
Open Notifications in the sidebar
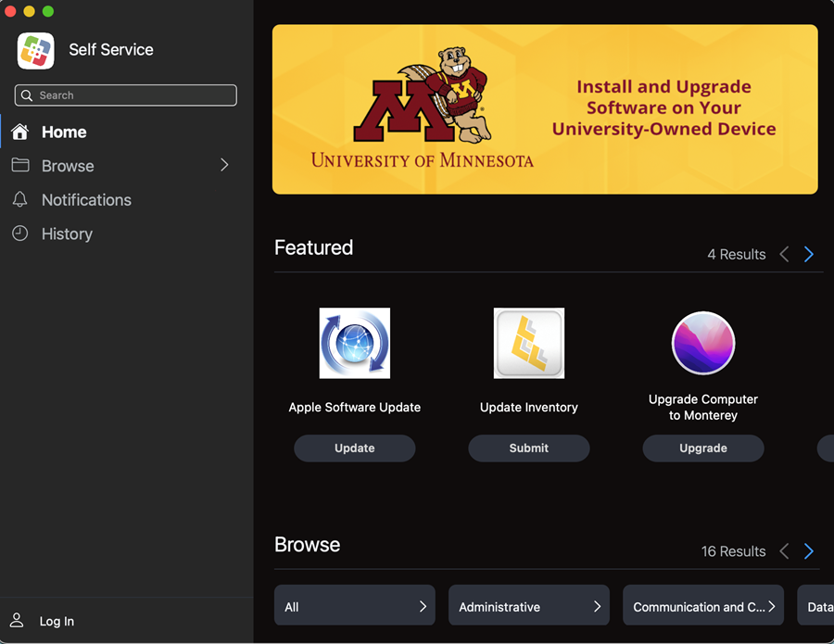(127, 199)
